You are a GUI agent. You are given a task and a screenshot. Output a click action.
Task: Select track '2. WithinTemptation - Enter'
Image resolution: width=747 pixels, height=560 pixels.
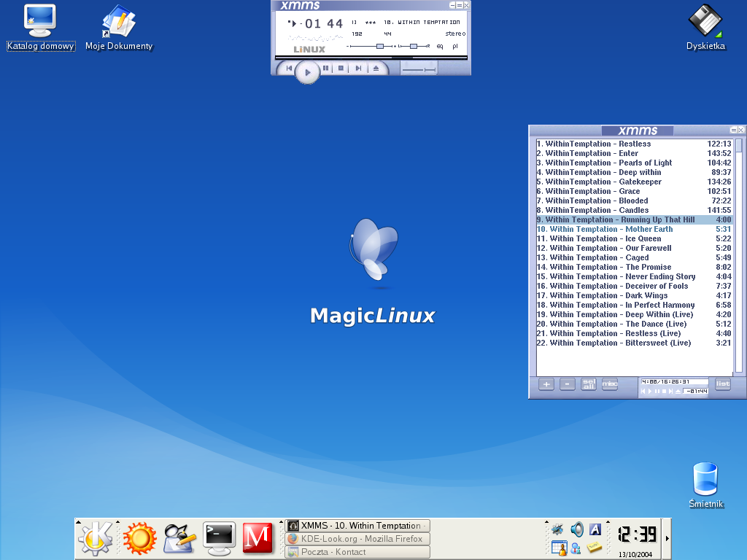(634, 153)
